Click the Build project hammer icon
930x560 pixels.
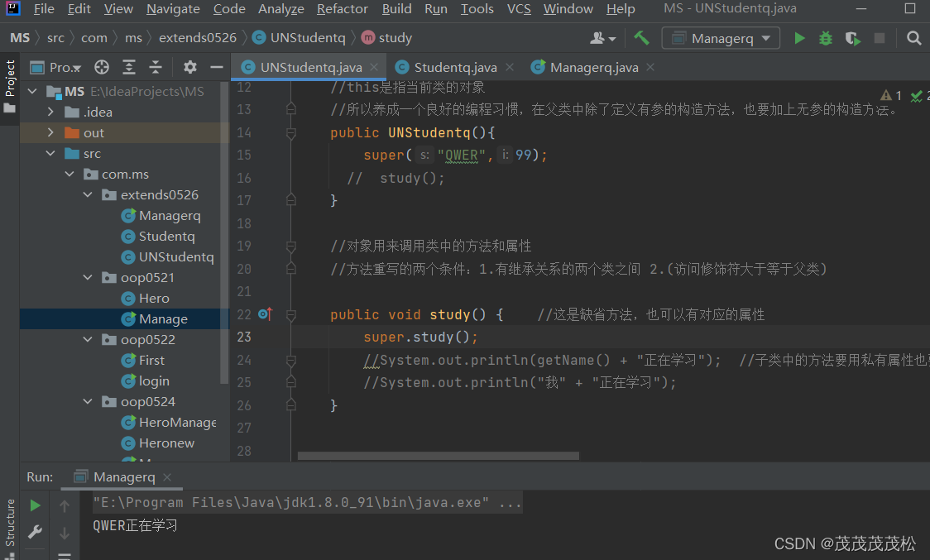(641, 38)
